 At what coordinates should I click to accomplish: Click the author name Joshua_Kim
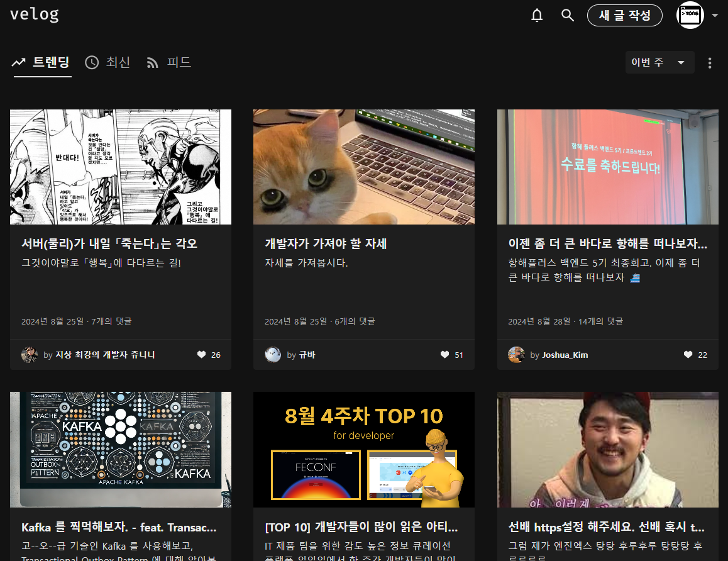(565, 355)
